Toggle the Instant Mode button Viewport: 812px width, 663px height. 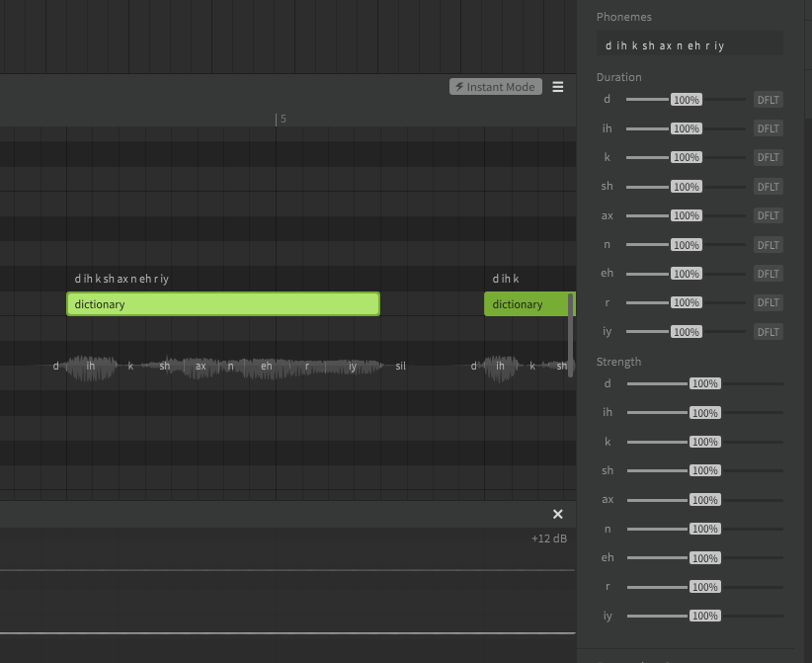pyautogui.click(x=494, y=87)
